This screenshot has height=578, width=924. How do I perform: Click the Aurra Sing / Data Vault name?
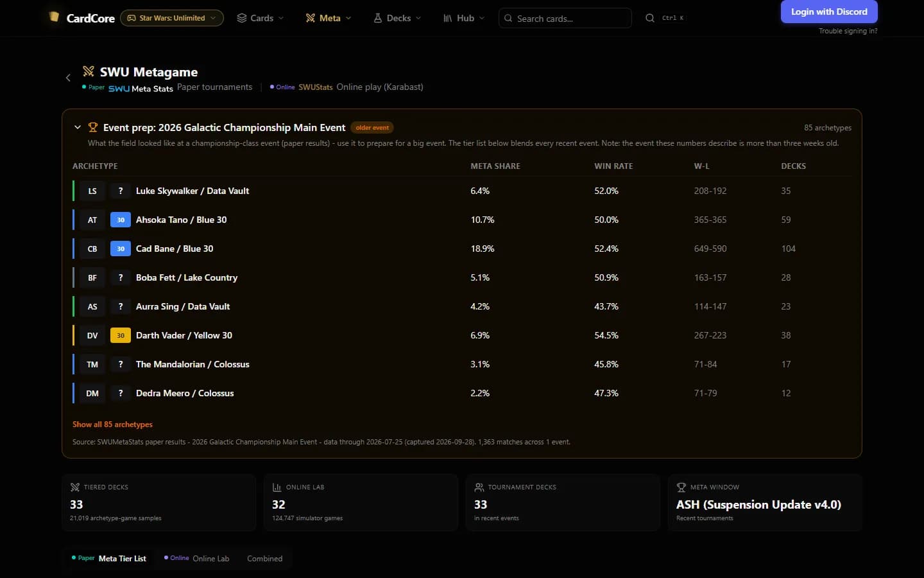tap(183, 306)
